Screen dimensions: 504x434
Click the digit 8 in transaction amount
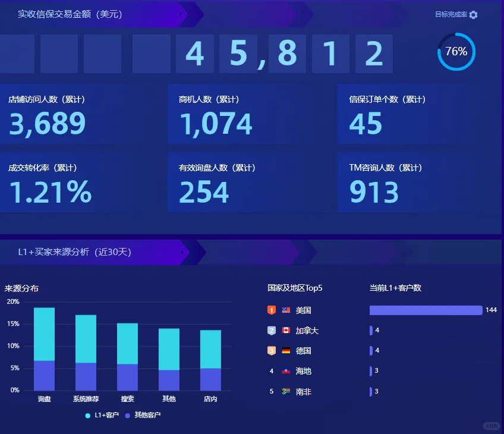coord(287,54)
